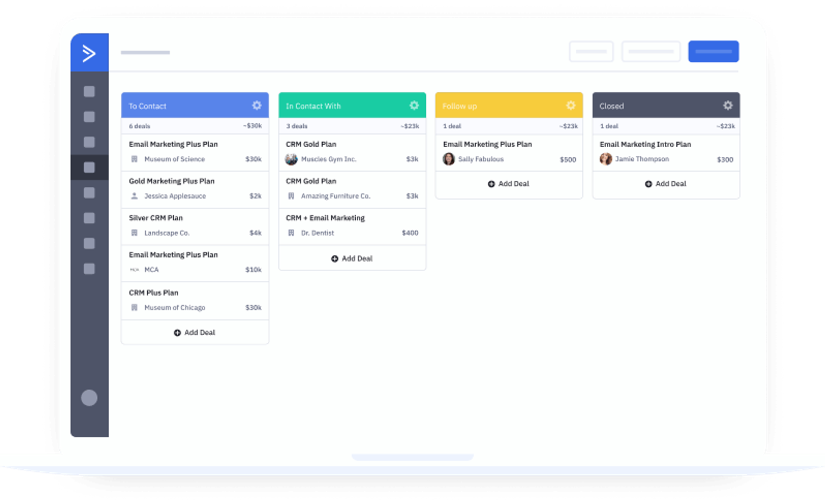The height and width of the screenshot is (504, 825).
Task: Click the ActiveCampaign logo icon
Action: coord(89,53)
